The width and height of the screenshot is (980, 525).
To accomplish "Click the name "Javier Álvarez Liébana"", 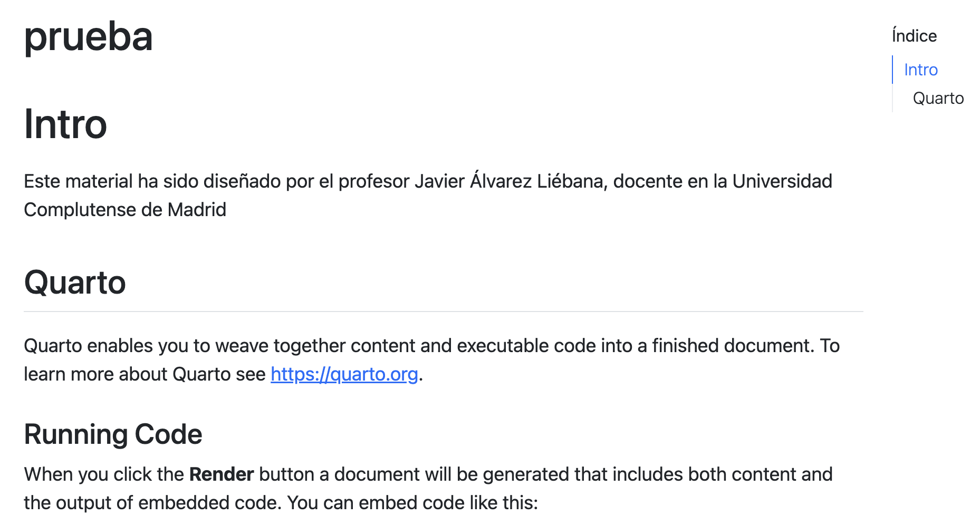I will pos(511,181).
